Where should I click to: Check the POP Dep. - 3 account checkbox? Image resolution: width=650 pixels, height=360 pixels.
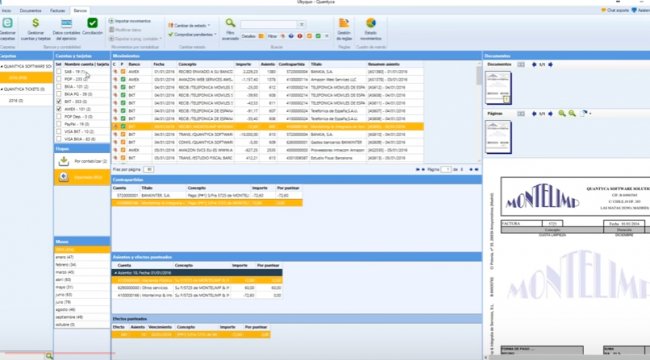[x=58, y=116]
